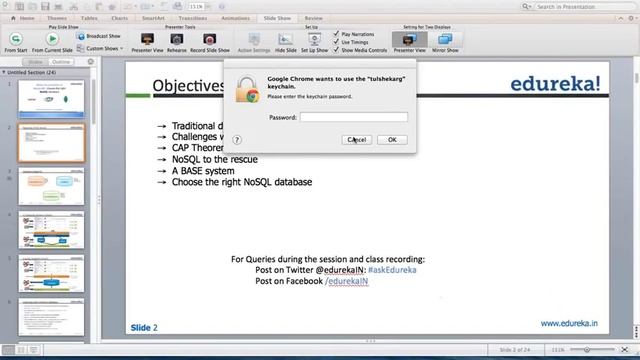Click the keychain Password field
This screenshot has height=360, width=640.
[354, 117]
